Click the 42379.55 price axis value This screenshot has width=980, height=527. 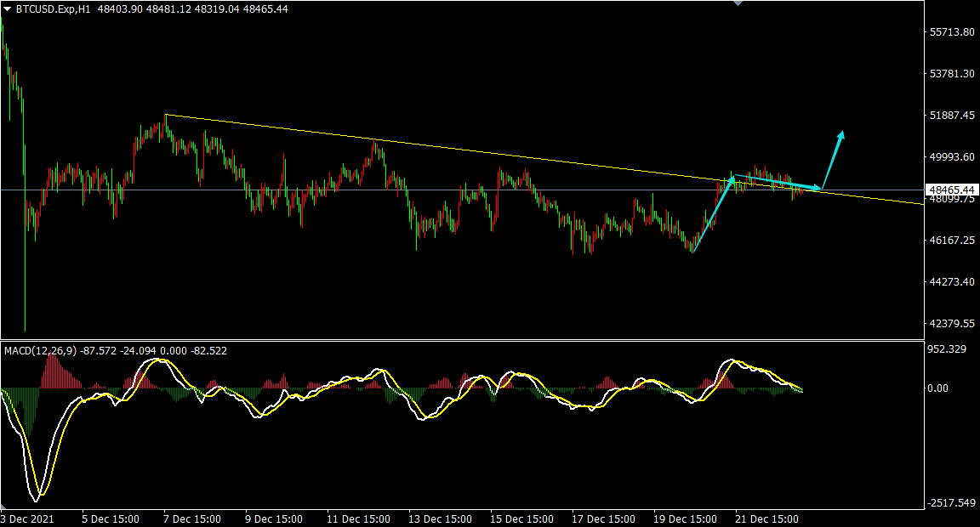click(952, 324)
